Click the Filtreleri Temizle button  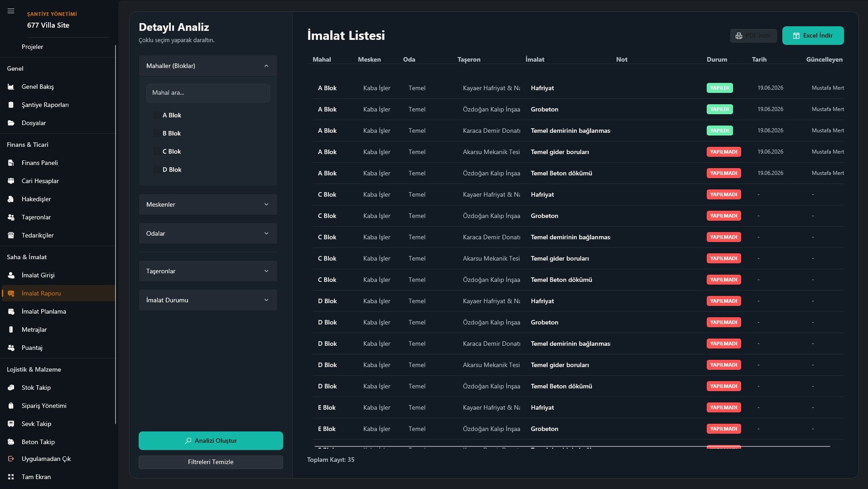coord(211,462)
